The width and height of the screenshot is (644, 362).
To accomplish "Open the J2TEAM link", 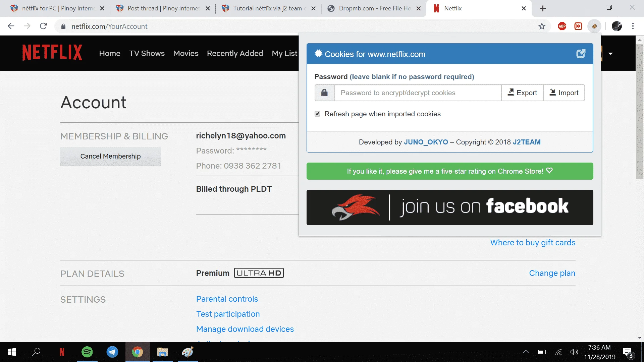I will click(x=527, y=142).
